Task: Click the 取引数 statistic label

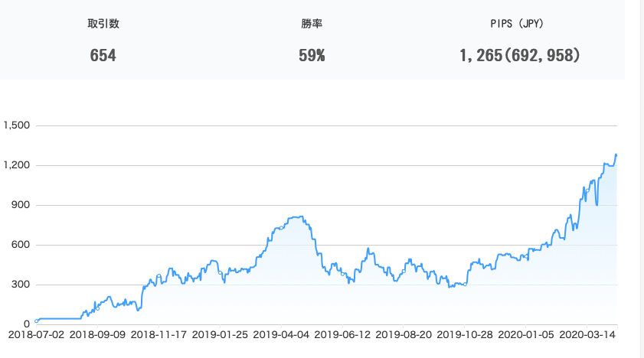Action: (103, 24)
